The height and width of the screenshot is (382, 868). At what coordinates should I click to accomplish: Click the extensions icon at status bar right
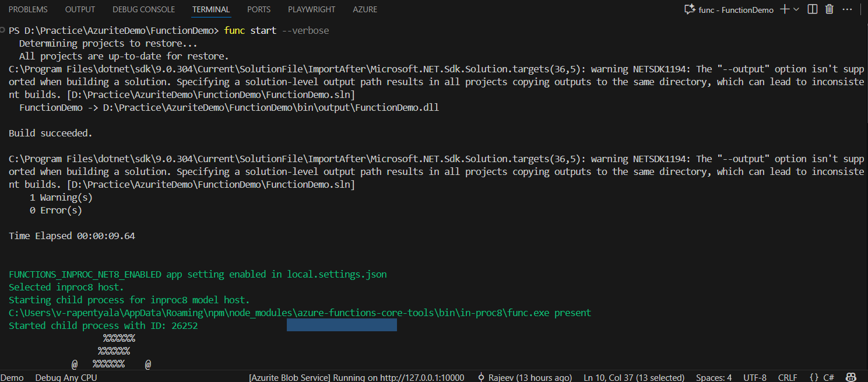(x=851, y=377)
